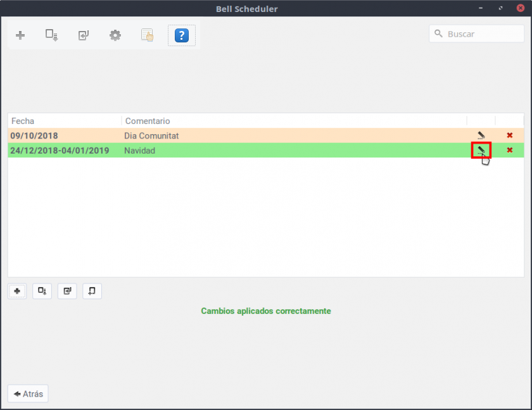
Task: Open help with the blue question mark
Action: [181, 35]
